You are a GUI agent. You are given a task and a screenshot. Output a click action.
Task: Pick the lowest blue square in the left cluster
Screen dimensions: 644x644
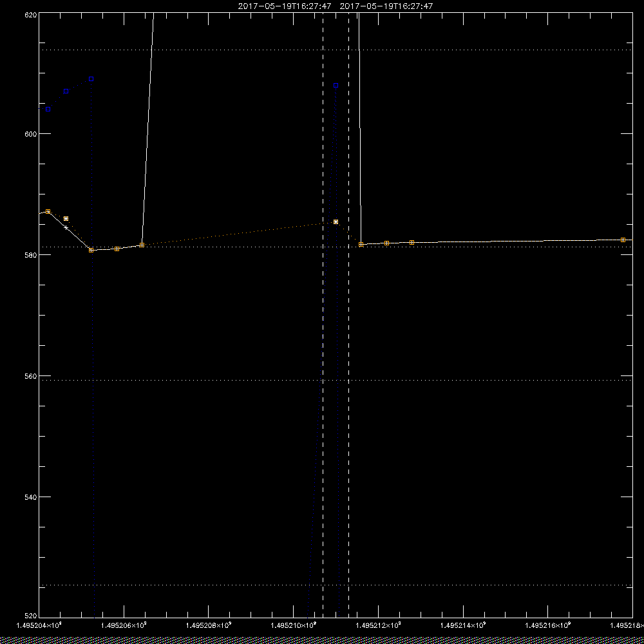(x=48, y=109)
